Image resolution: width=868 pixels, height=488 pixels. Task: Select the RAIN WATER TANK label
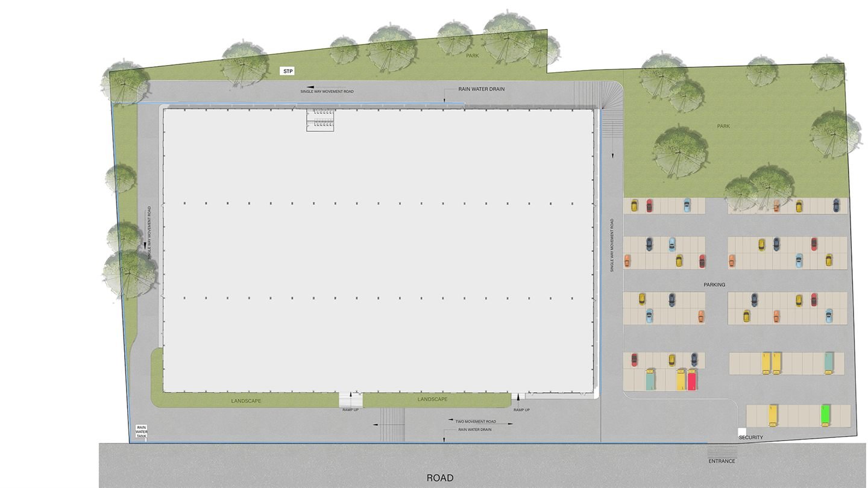141,431
